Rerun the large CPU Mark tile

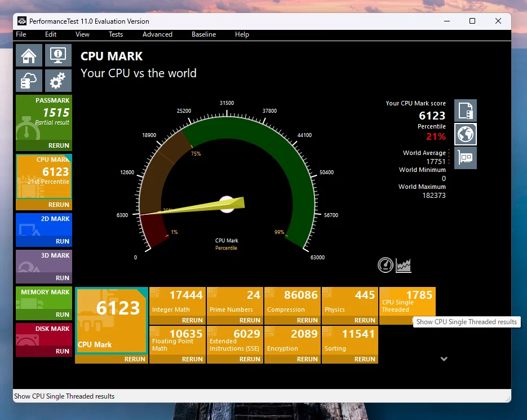click(112, 359)
